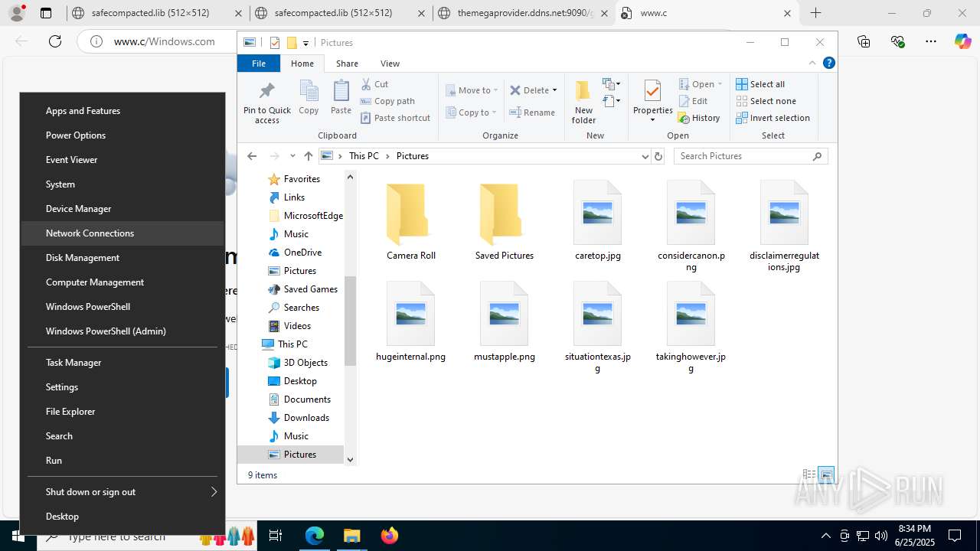Click This PC in address breadcrumb

(x=364, y=156)
